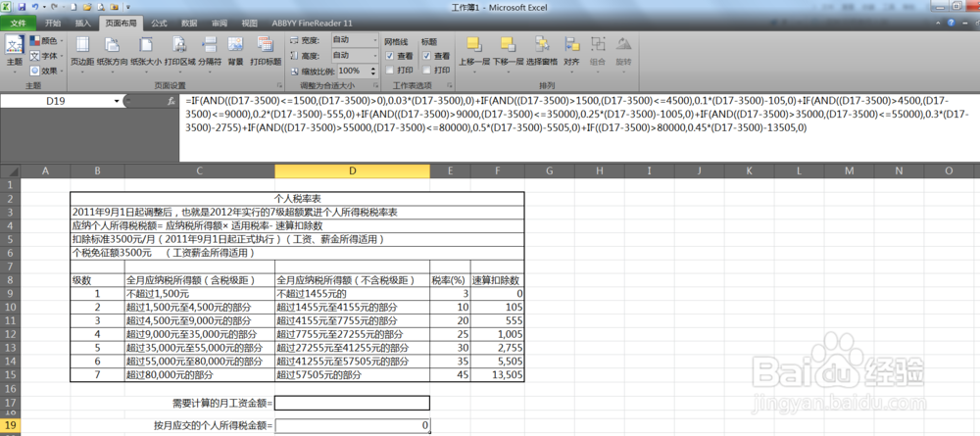Toggle Gridlines View (网格线 查看) checkbox

coord(389,56)
